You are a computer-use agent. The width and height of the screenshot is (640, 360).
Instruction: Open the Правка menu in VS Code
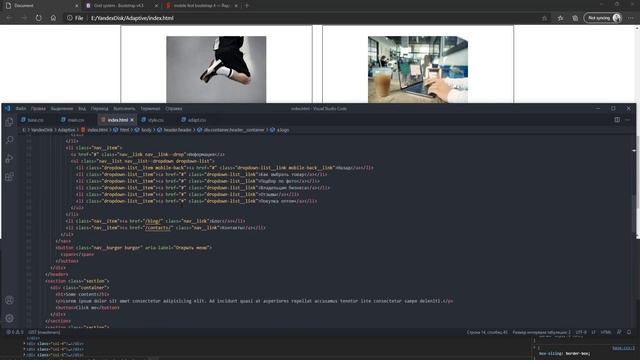pyautogui.click(x=38, y=109)
